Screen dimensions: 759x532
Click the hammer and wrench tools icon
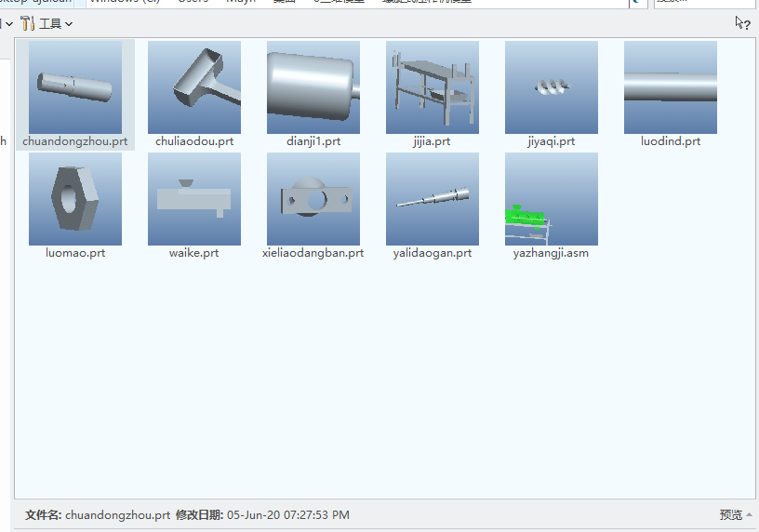[x=28, y=23]
